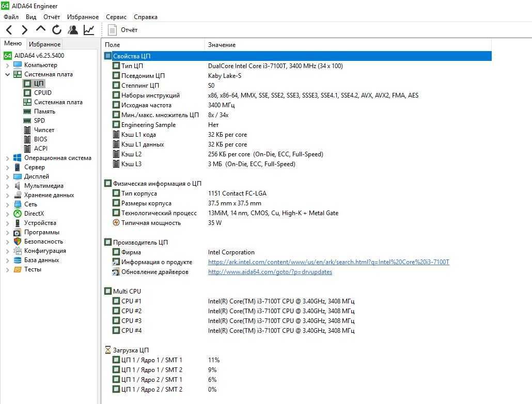Select the ЦП 1 / Ядро 2 / SMT 1 row
The width and height of the screenshot is (532, 404).
(298, 380)
